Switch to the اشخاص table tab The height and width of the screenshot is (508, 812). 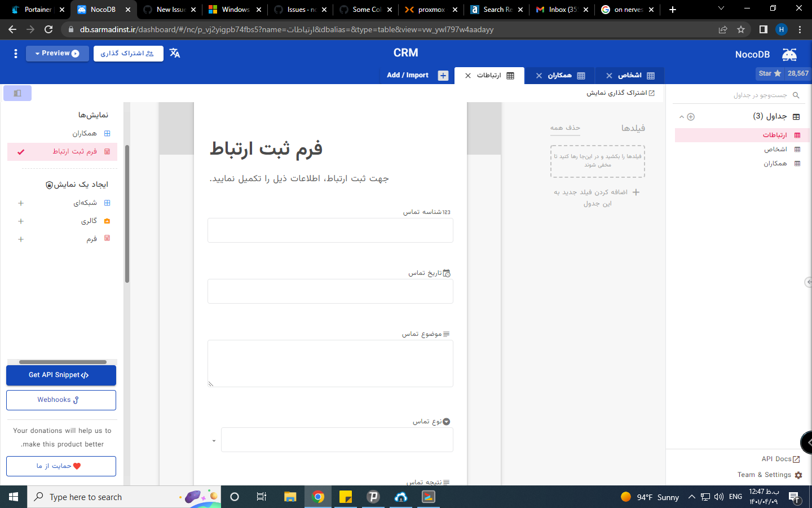630,75
